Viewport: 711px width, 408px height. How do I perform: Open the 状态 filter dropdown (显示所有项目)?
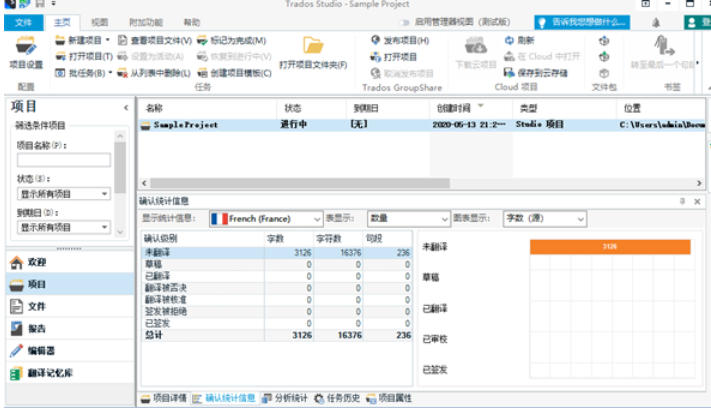[63, 194]
